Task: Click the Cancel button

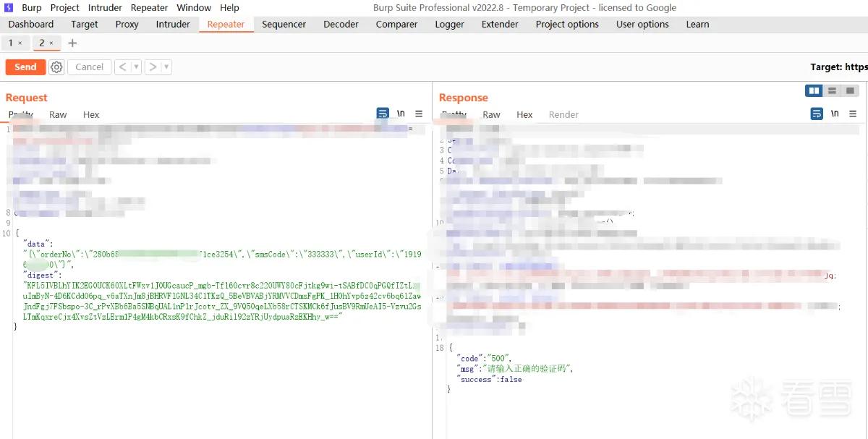Action: [90, 67]
